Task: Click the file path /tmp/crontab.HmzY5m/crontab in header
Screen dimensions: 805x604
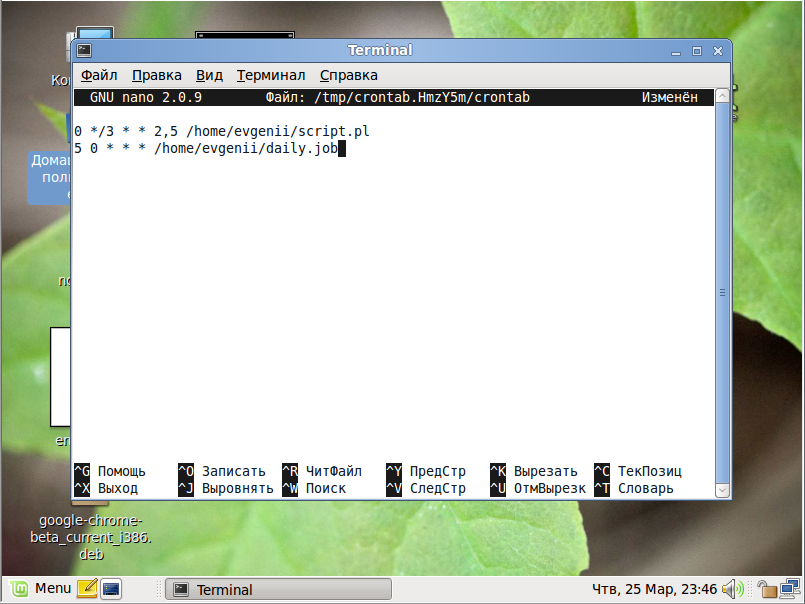Action: (422, 97)
